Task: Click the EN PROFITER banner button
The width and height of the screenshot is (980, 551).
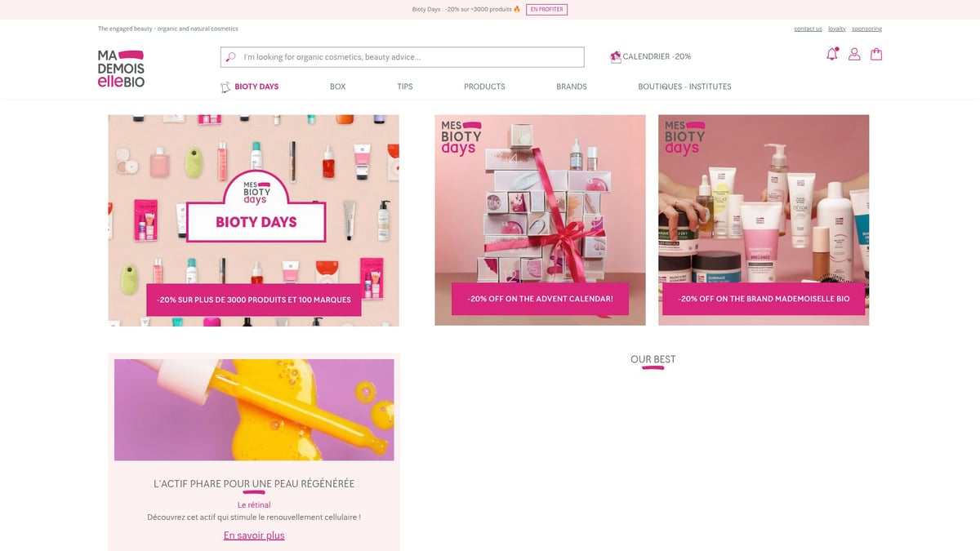Action: [546, 9]
